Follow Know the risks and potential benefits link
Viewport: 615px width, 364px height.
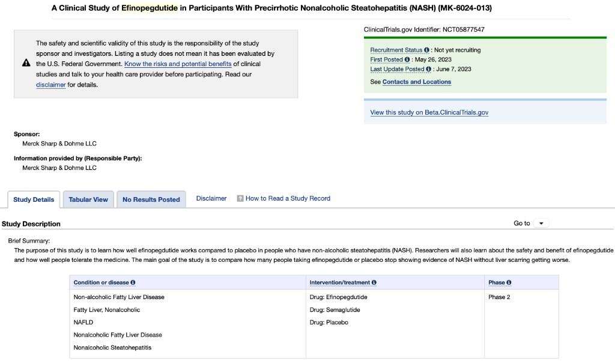click(178, 64)
